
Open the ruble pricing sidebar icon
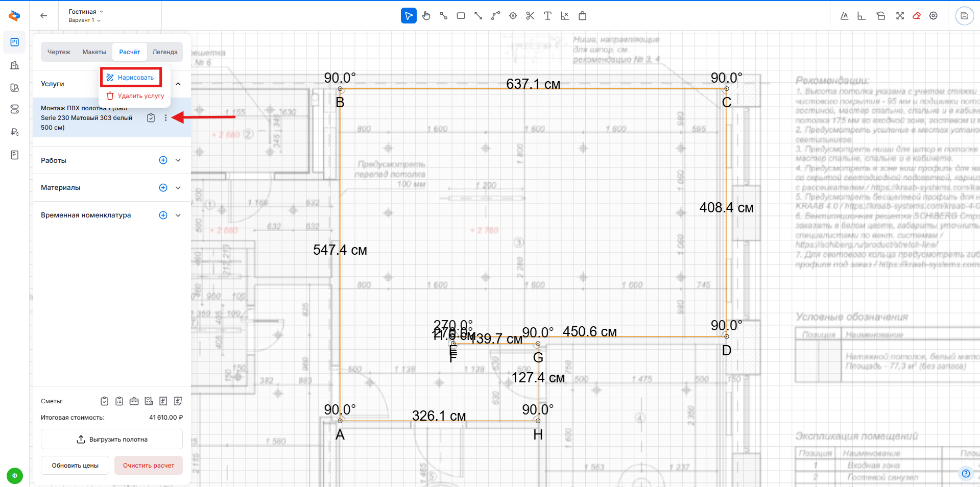(x=15, y=132)
